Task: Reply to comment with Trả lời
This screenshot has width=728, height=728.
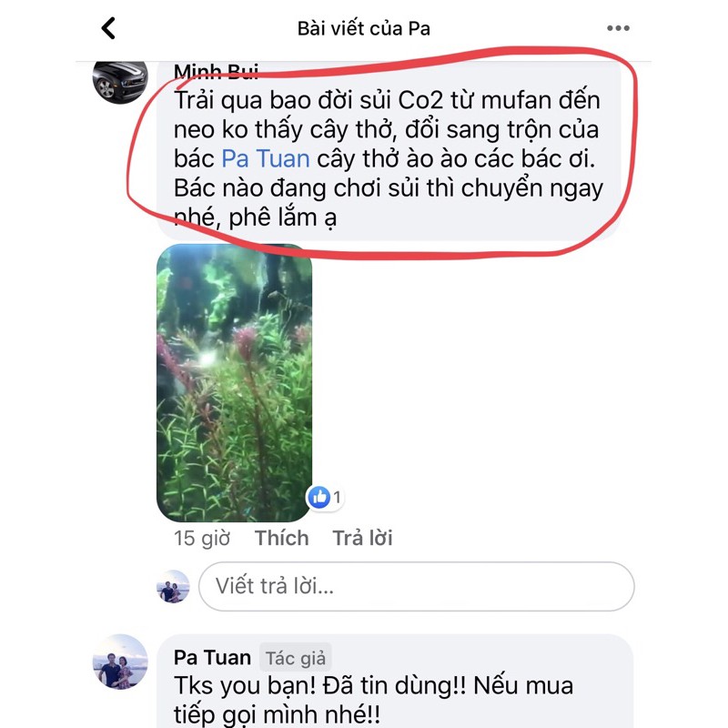Action: (362, 538)
